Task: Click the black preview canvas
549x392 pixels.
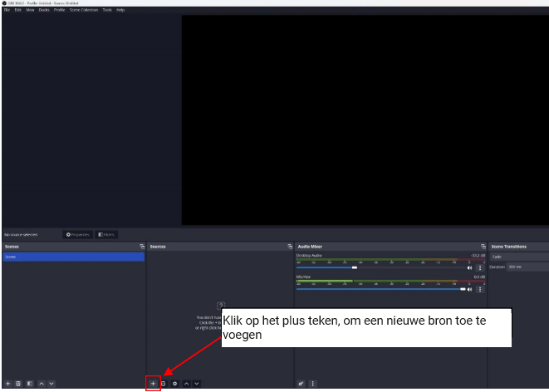Action: 365,120
